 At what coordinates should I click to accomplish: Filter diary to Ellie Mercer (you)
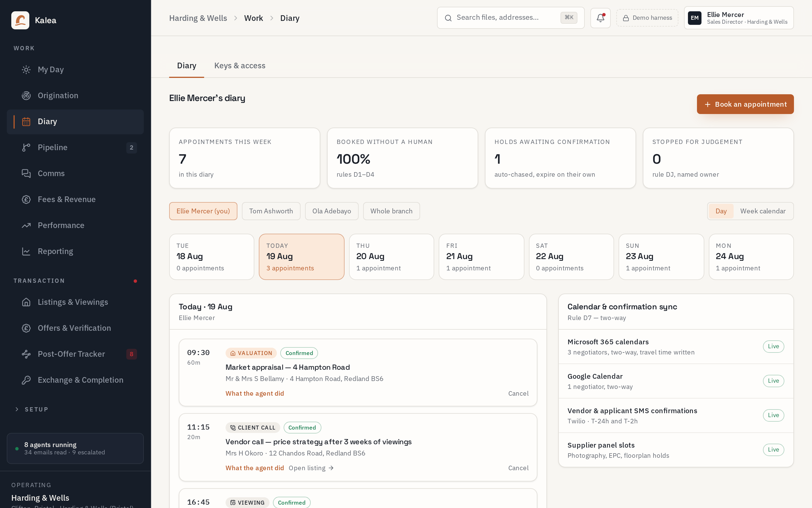pos(203,211)
